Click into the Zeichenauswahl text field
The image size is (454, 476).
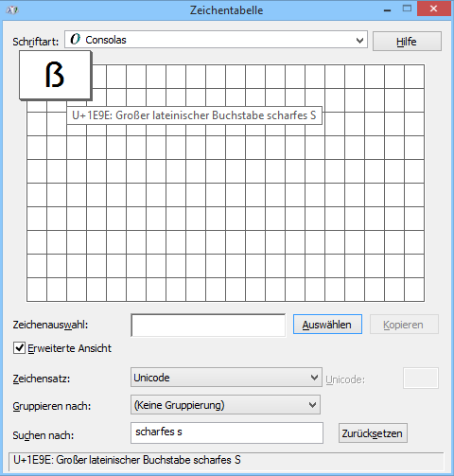click(x=208, y=325)
